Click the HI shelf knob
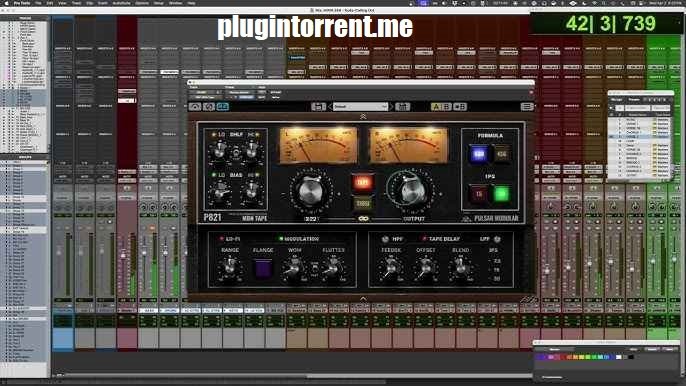The height and width of the screenshot is (386, 686). [x=252, y=150]
